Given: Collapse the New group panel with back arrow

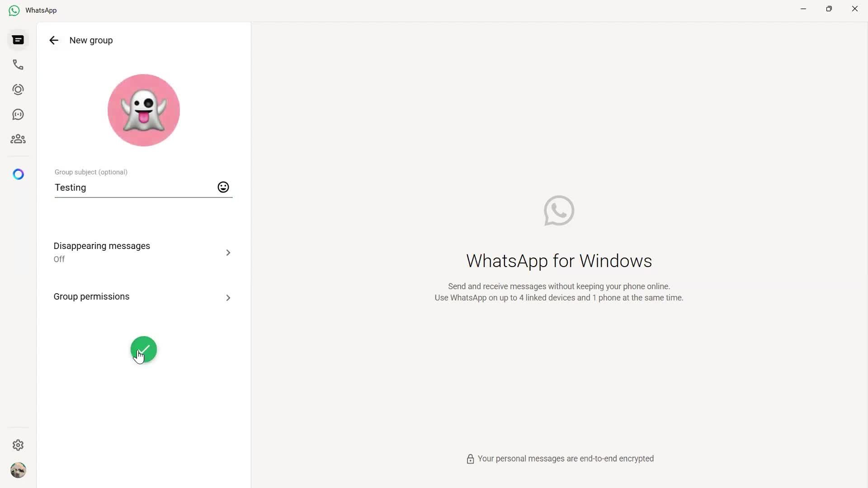Looking at the screenshot, I should click(x=54, y=40).
